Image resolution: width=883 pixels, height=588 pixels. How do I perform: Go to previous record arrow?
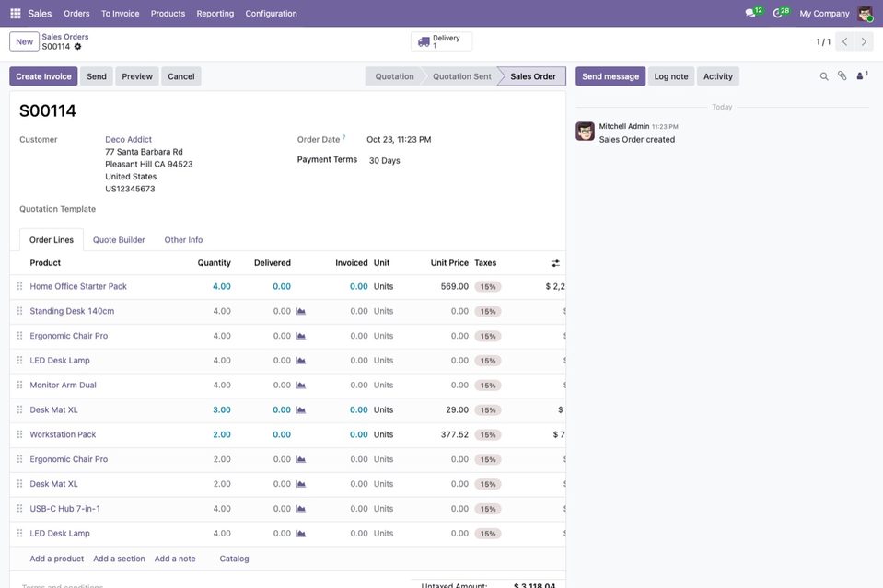[x=844, y=41]
